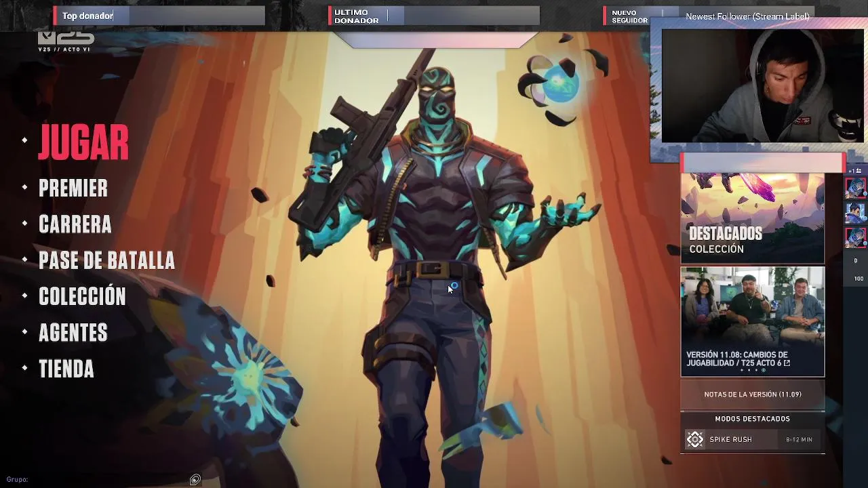
Task: Click the Newest Follower (Stream Label) text
Action: click(747, 16)
